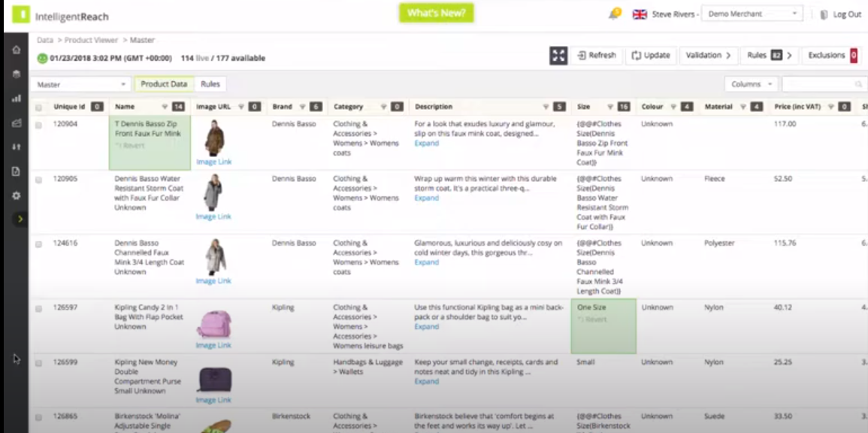Click the UK flag language icon
868x433 pixels.
(x=640, y=14)
